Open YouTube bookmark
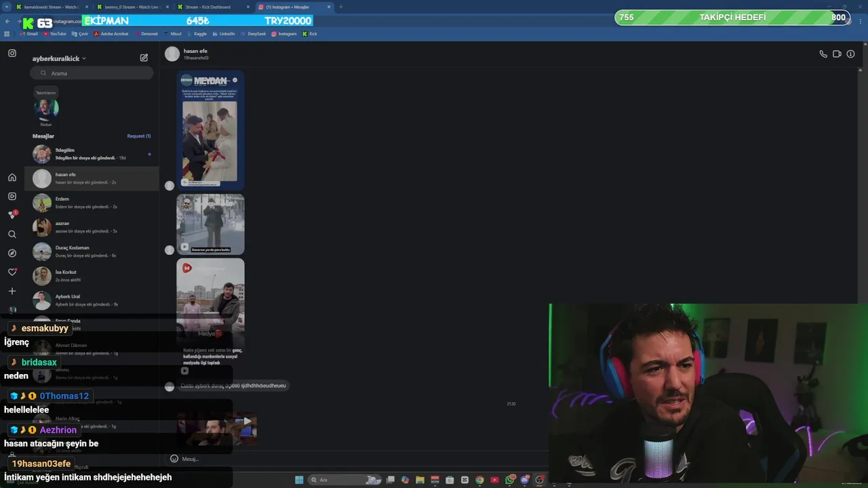Viewport: 868px width, 488px height. point(54,33)
